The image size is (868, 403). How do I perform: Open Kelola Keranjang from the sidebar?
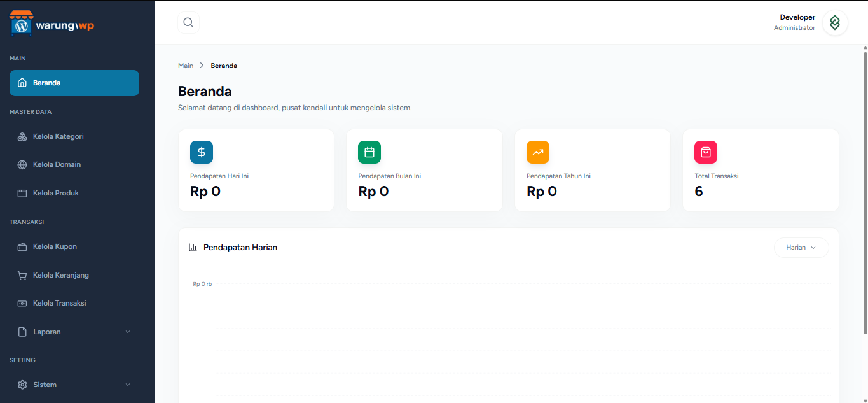coord(60,275)
